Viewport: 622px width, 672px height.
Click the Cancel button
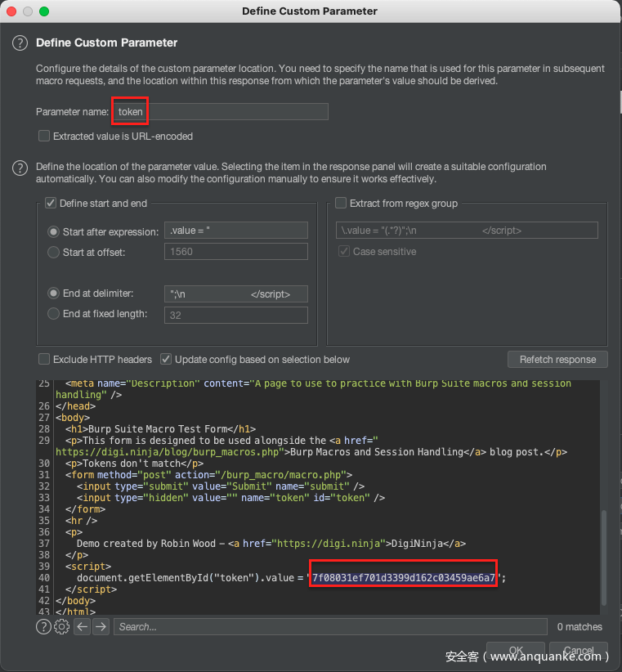click(579, 651)
